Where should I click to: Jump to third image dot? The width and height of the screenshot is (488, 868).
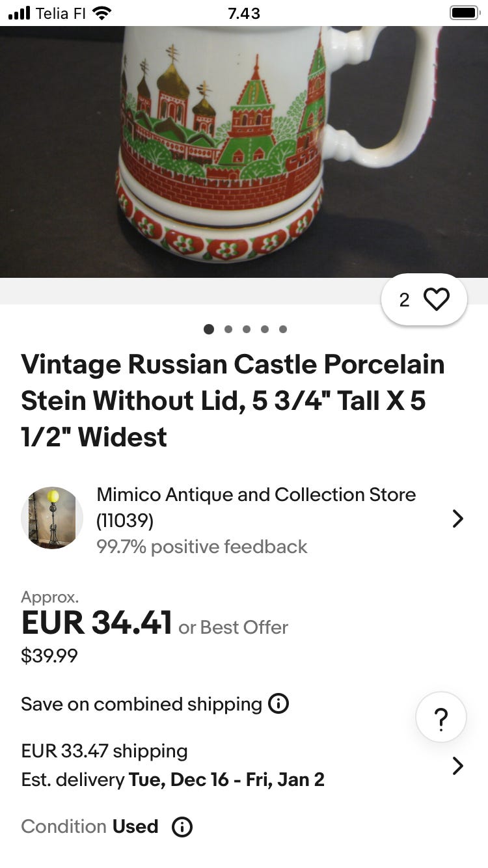coord(247,329)
